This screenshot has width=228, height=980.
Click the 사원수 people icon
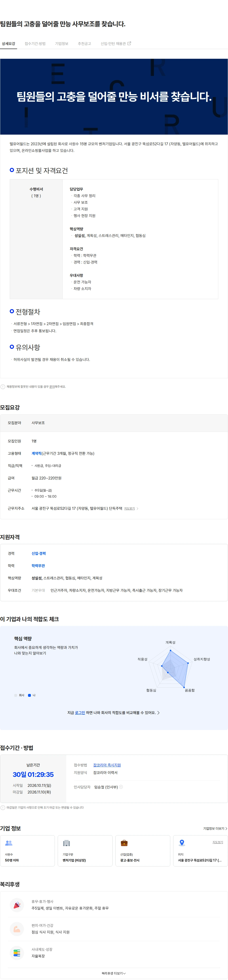click(x=9, y=843)
